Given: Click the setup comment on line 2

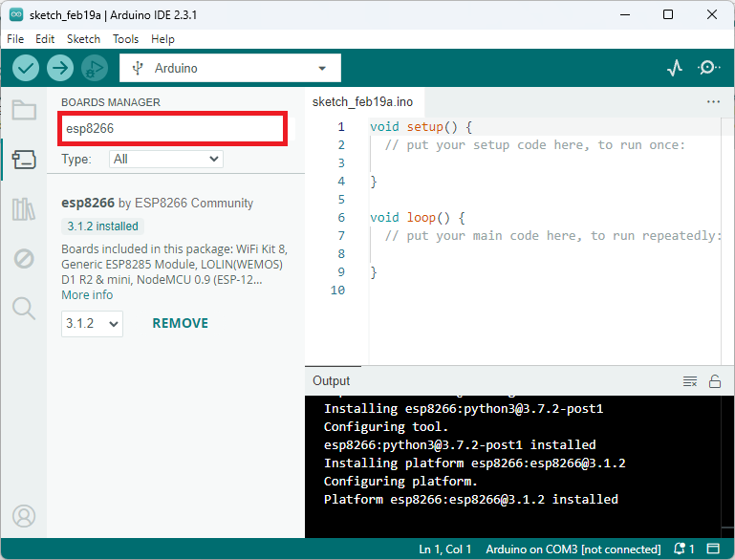Looking at the screenshot, I should [535, 145].
